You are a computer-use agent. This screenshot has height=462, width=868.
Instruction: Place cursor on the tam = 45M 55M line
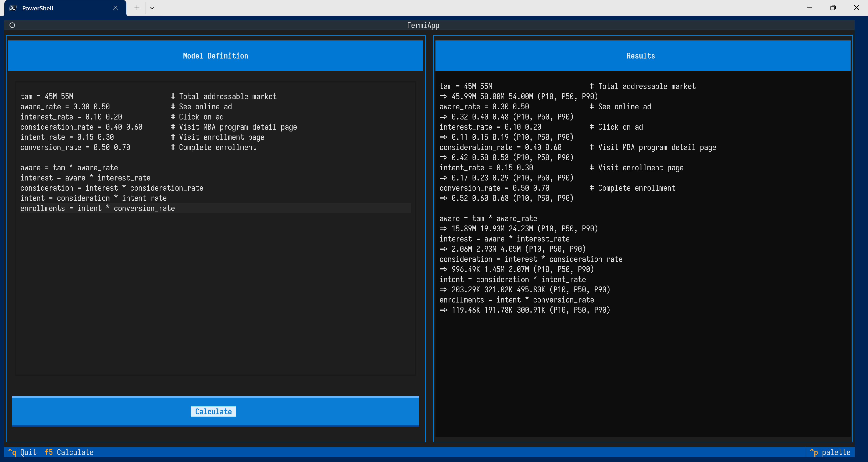pos(47,97)
